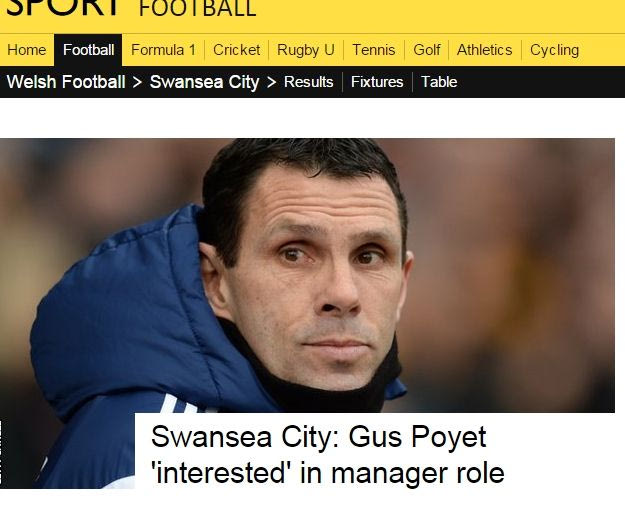Viewport: 625px width, 518px height.
Task: Open the Athletics section
Action: 484,50
